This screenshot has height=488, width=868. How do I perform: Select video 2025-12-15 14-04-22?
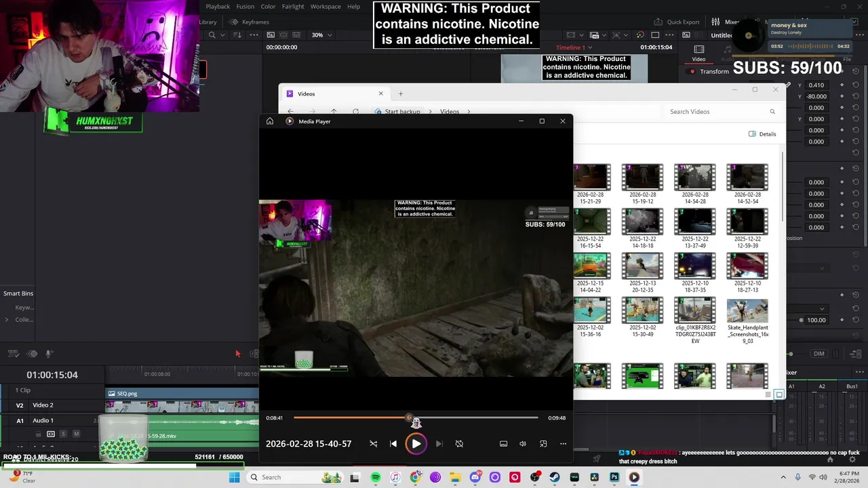[591, 273]
